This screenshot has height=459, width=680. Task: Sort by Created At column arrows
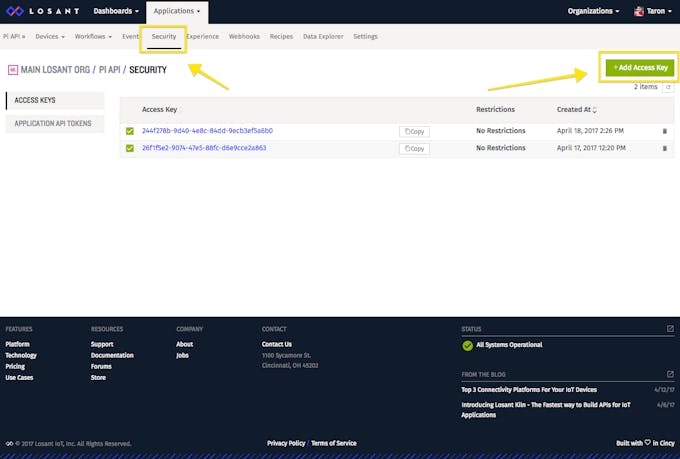[595, 110]
